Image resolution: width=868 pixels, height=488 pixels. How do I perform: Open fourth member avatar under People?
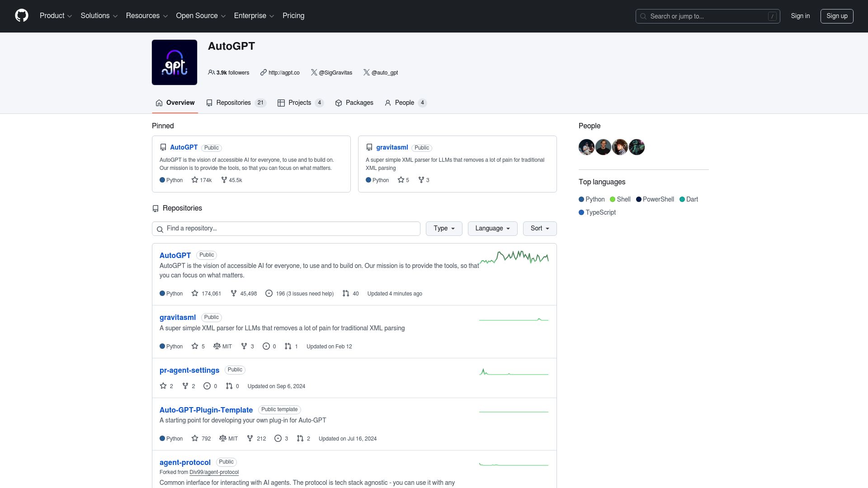point(637,147)
